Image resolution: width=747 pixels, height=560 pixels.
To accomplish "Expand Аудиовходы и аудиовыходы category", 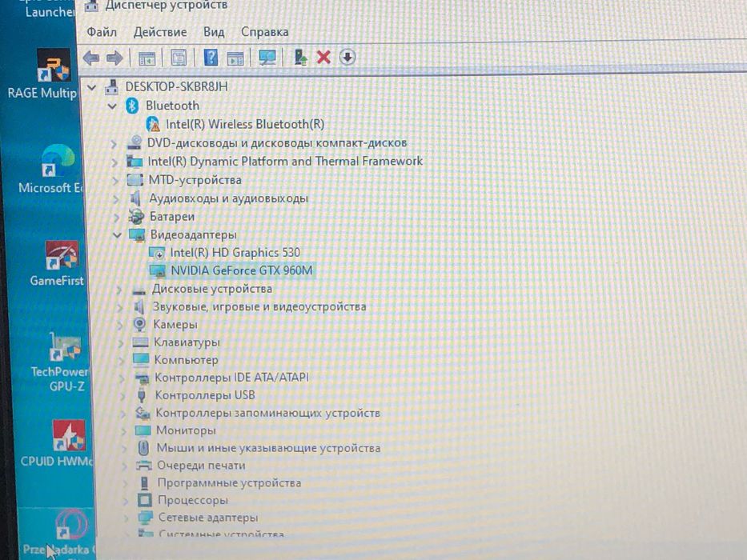I will (116, 198).
